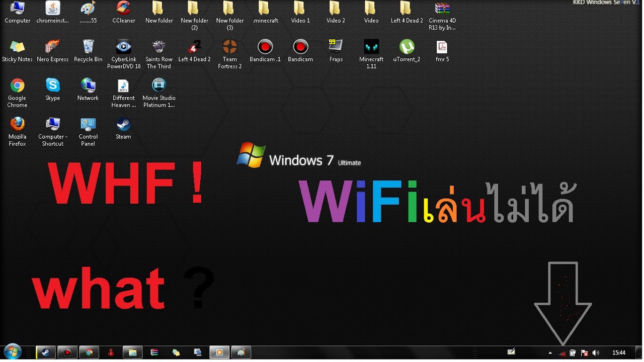Screen dimensions: 644x362
Task: Open the Computer desktop icon
Action: pos(18,13)
